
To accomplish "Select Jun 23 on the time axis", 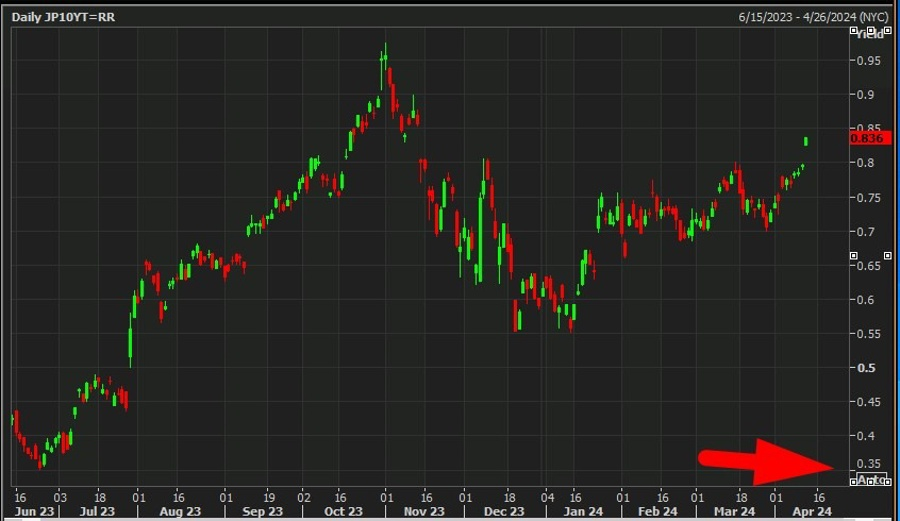I will tap(34, 511).
